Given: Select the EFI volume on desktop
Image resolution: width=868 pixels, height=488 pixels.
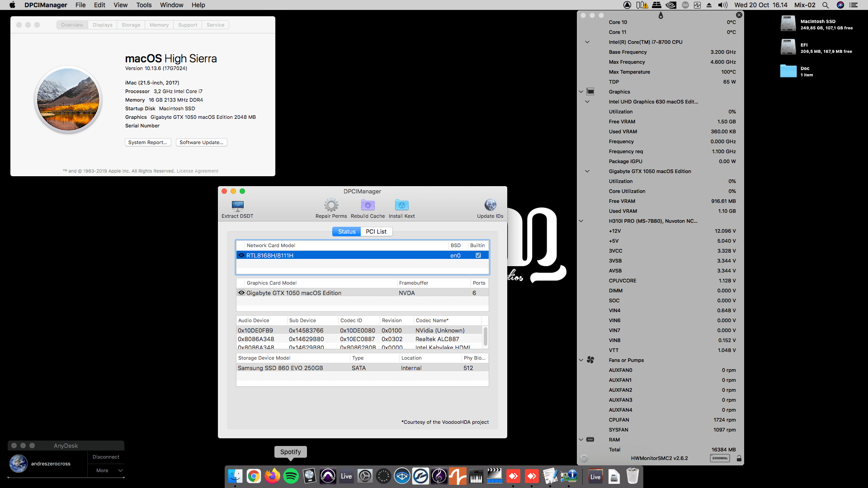Looking at the screenshot, I should pos(788,47).
